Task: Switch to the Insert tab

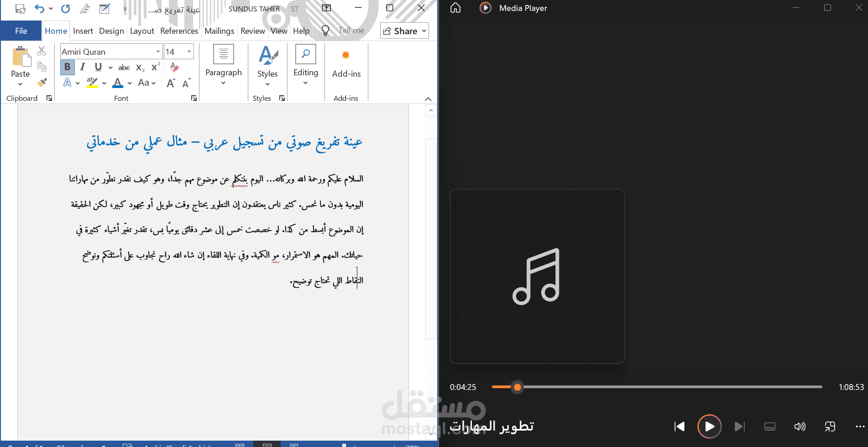Action: [x=83, y=31]
